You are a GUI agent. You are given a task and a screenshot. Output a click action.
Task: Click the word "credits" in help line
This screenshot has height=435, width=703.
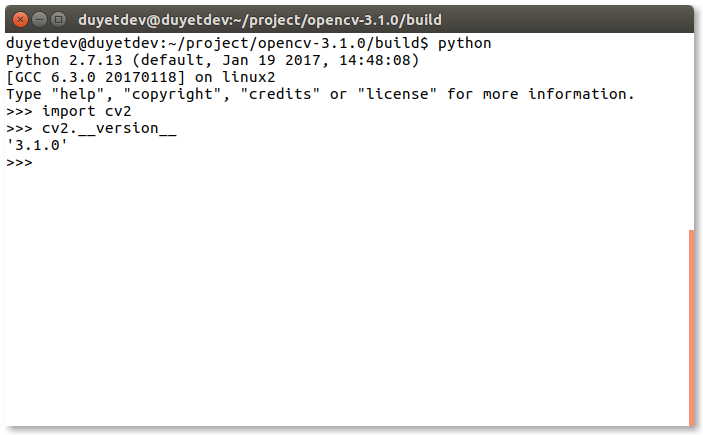[280, 94]
